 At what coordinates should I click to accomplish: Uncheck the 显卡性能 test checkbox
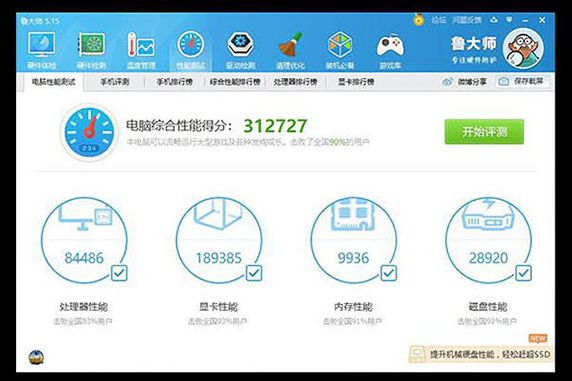click(254, 273)
